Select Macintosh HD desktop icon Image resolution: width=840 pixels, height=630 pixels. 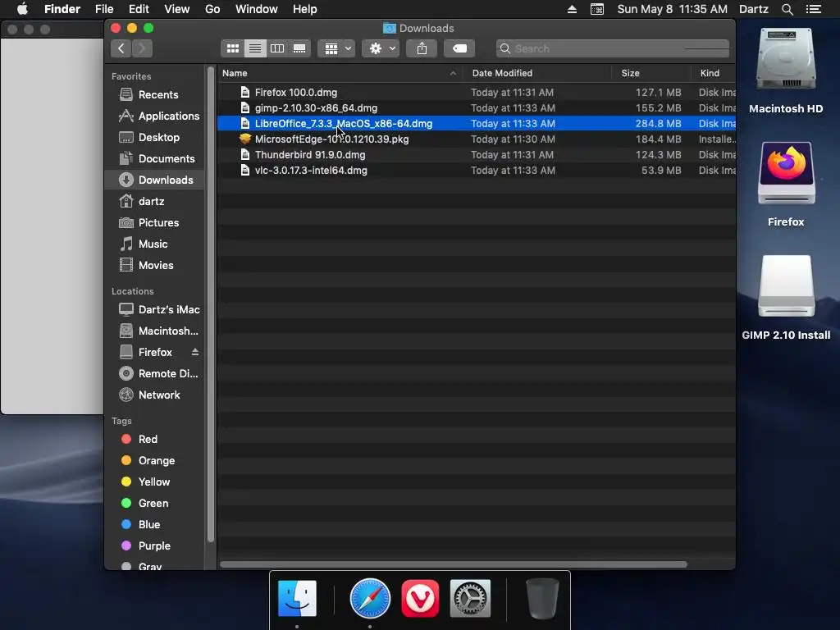click(786, 71)
